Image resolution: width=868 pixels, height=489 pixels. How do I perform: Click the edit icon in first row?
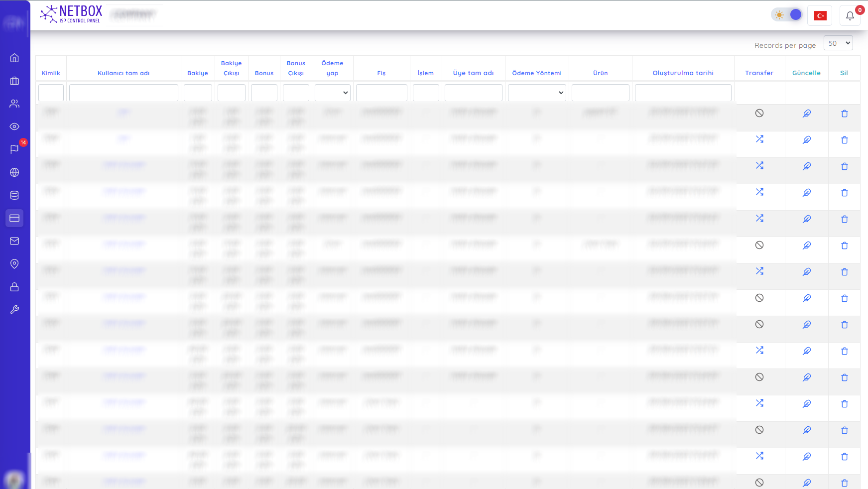coord(806,114)
